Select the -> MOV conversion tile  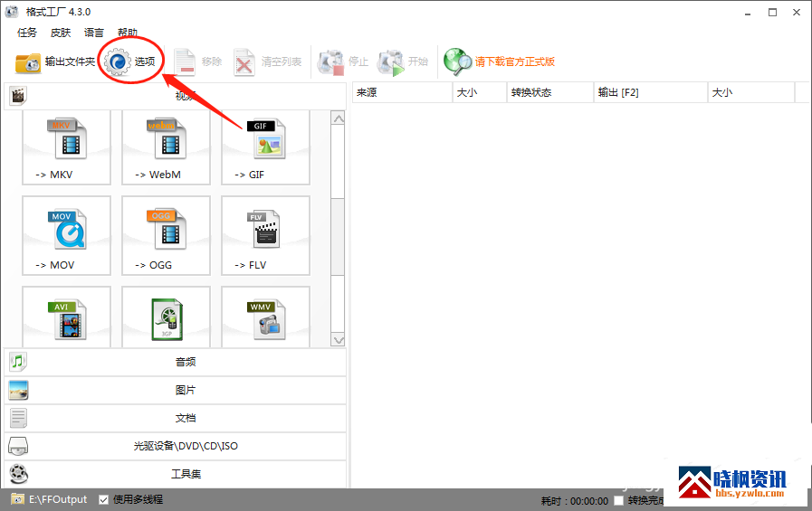(66, 235)
